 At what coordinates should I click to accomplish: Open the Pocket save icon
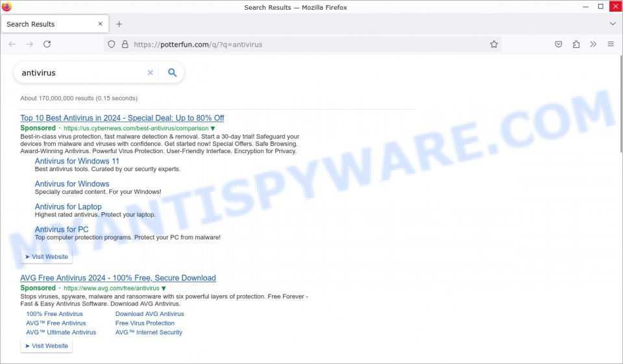coord(558,44)
